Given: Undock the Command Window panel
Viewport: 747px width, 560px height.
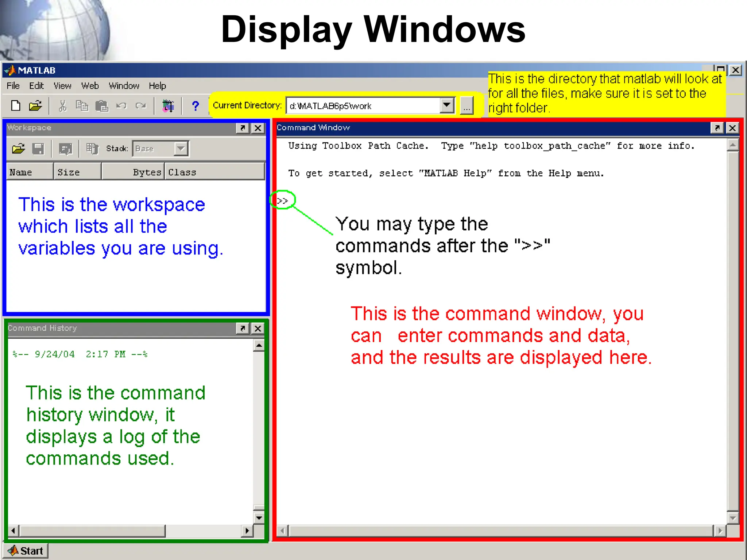Looking at the screenshot, I should coord(717,128).
